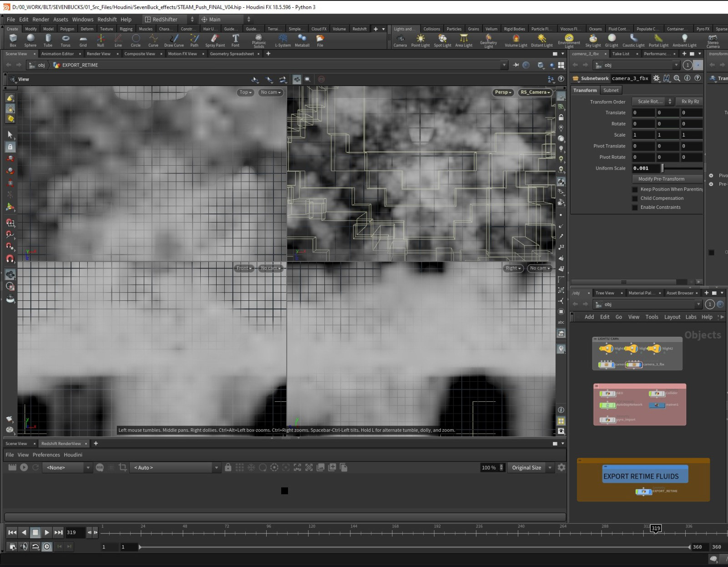Screen dimensions: 728x567
Task: Open the Front viewport view menu
Action: (243, 268)
